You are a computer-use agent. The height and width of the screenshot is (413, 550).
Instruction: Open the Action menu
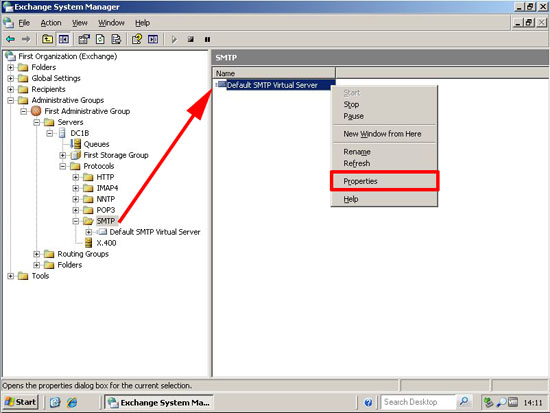pos(51,23)
